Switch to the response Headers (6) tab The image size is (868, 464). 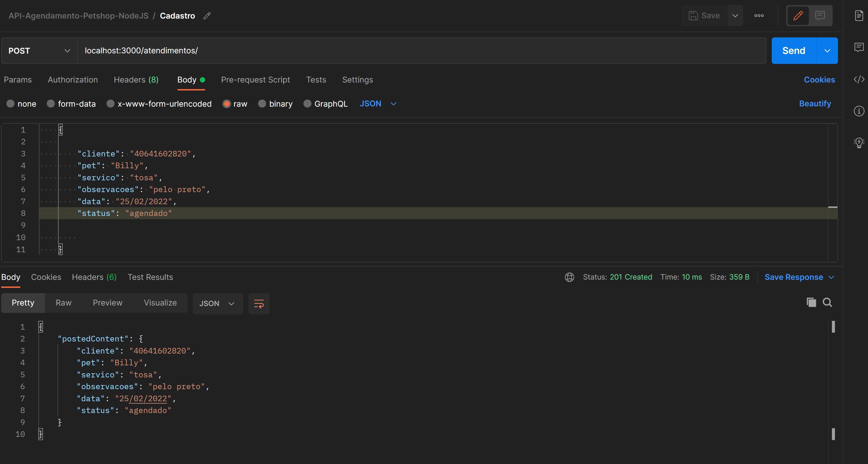94,277
